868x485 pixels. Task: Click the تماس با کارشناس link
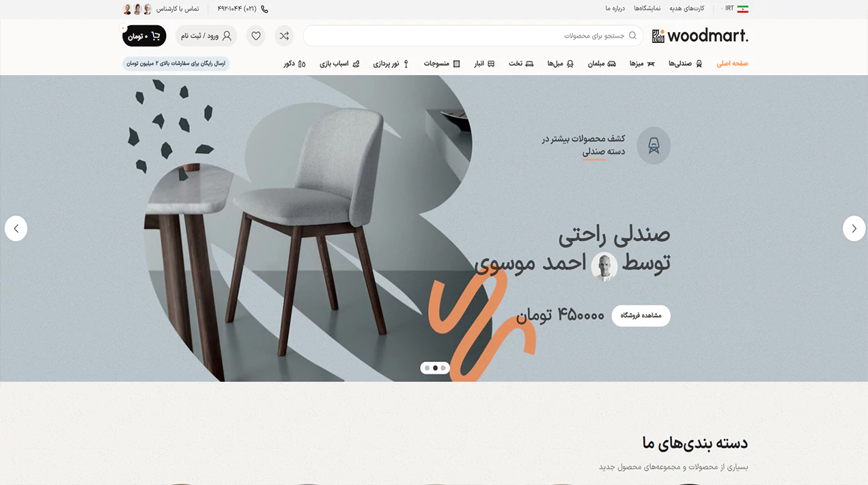tap(178, 9)
